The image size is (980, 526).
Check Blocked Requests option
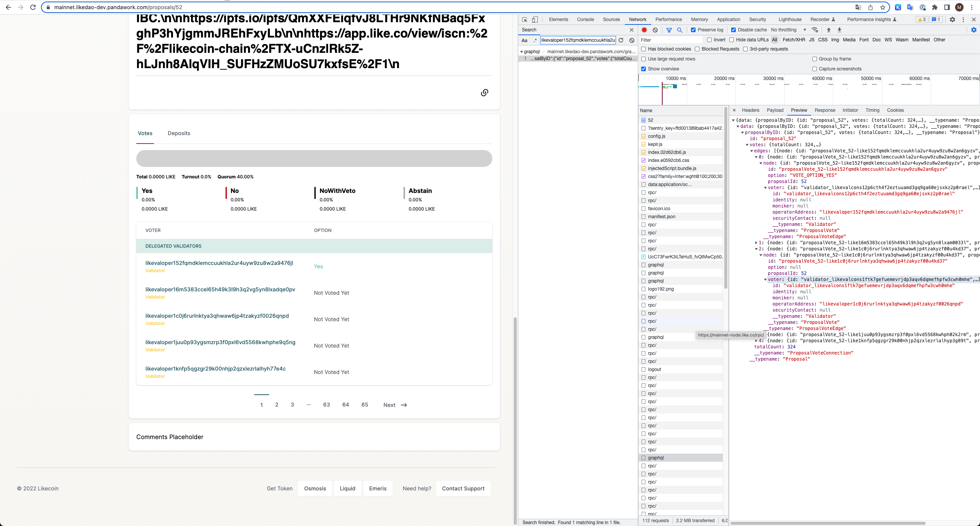[x=697, y=49]
